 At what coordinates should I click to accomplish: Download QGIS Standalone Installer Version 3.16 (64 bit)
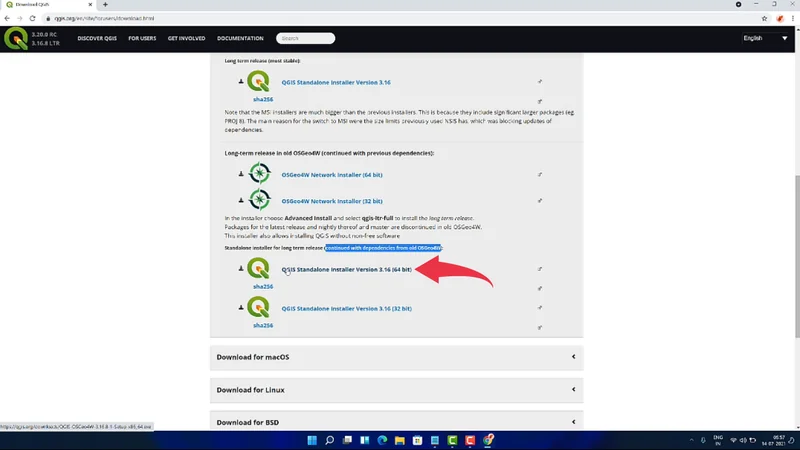click(x=347, y=269)
